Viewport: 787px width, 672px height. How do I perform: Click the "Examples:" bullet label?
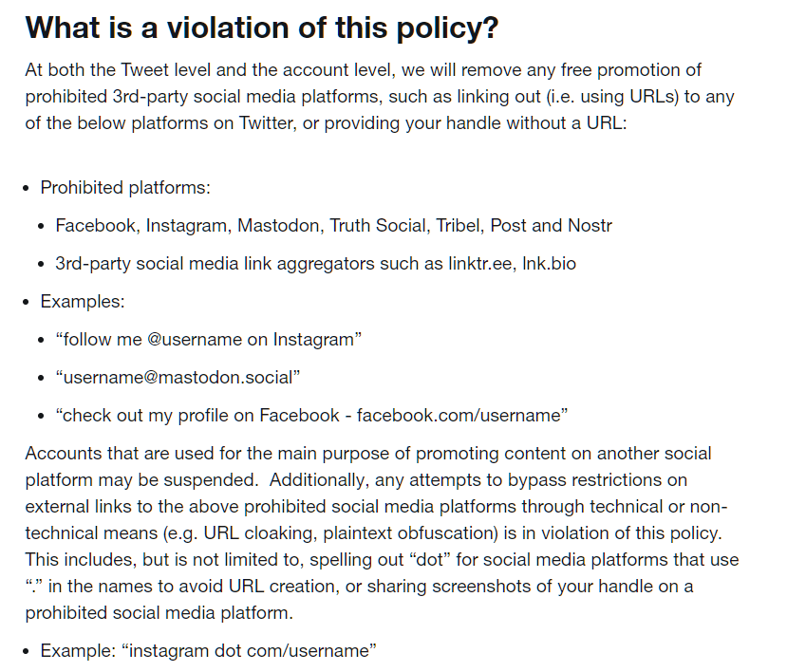point(83,302)
